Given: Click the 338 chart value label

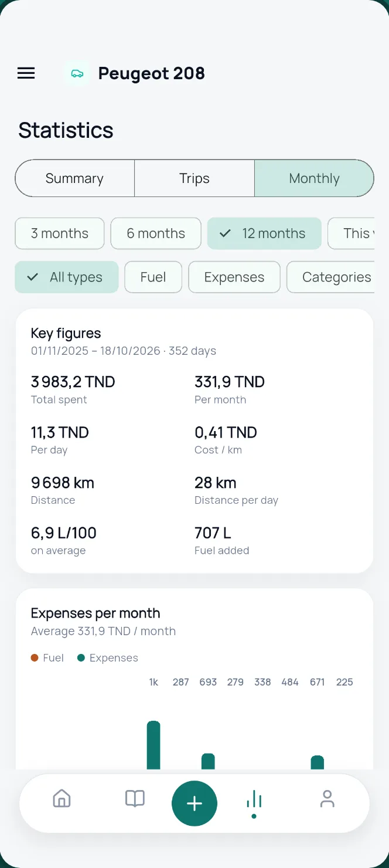Looking at the screenshot, I should coord(262,682).
